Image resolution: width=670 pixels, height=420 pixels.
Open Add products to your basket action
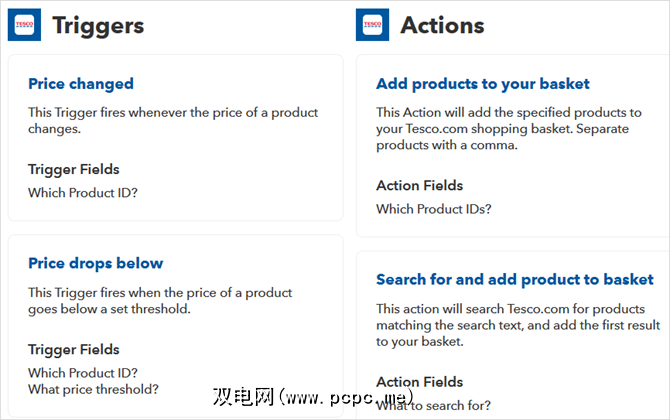[483, 84]
